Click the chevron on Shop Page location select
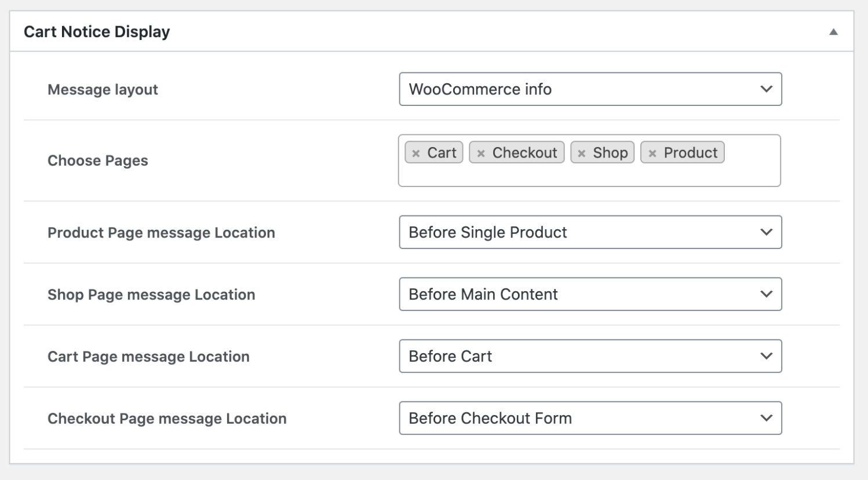The height and width of the screenshot is (480, 868). tap(767, 294)
